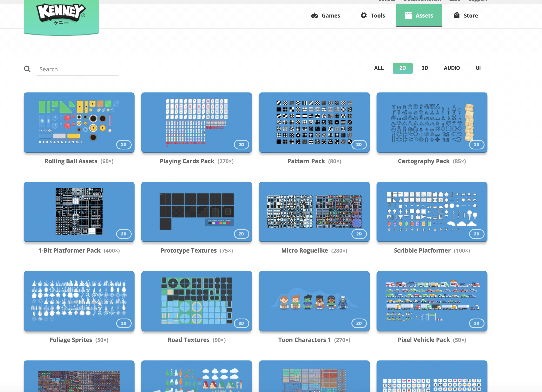Open the Pixel Vehicle Pack thumbnail
This screenshot has height=392, width=542.
click(x=432, y=301)
